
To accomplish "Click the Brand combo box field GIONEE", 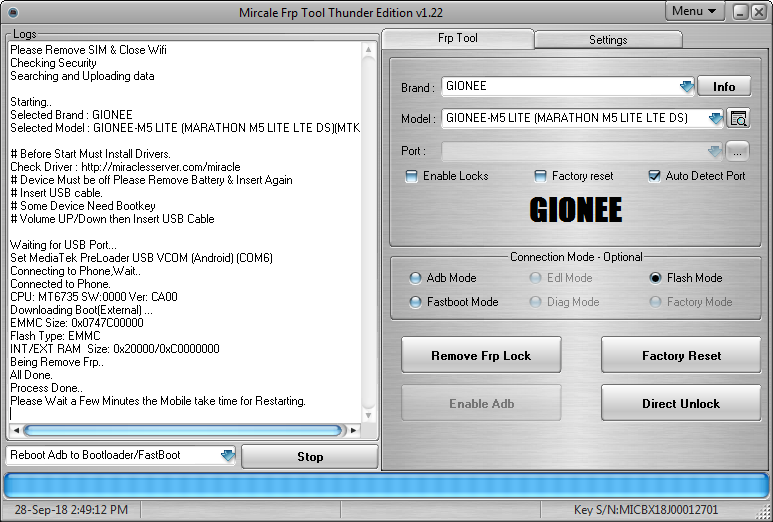I will (x=567, y=86).
